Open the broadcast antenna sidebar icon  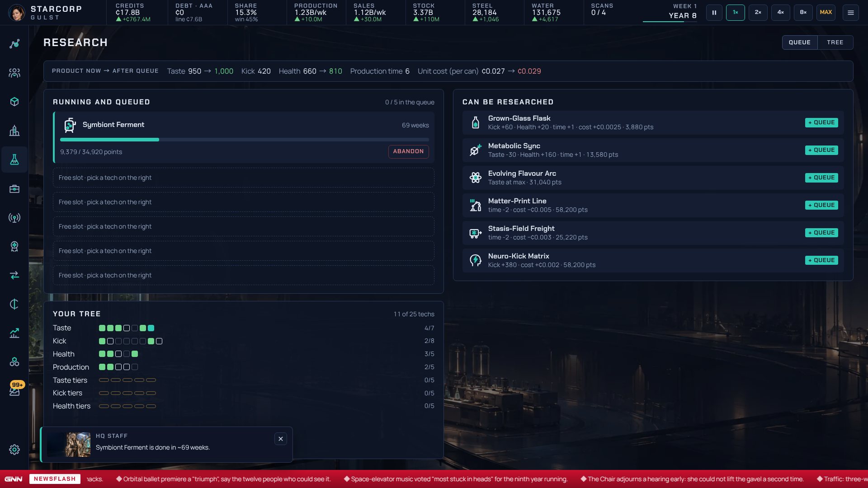(x=14, y=218)
